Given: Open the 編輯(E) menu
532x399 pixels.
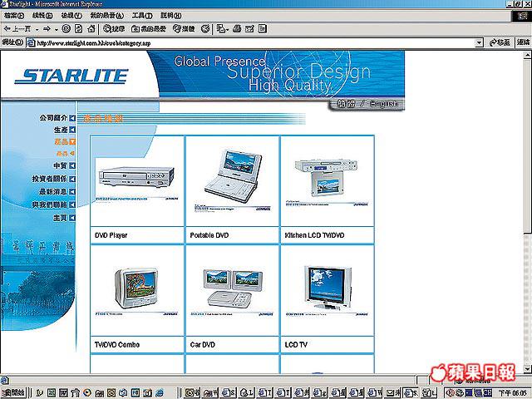Looking at the screenshot, I should coord(42,16).
